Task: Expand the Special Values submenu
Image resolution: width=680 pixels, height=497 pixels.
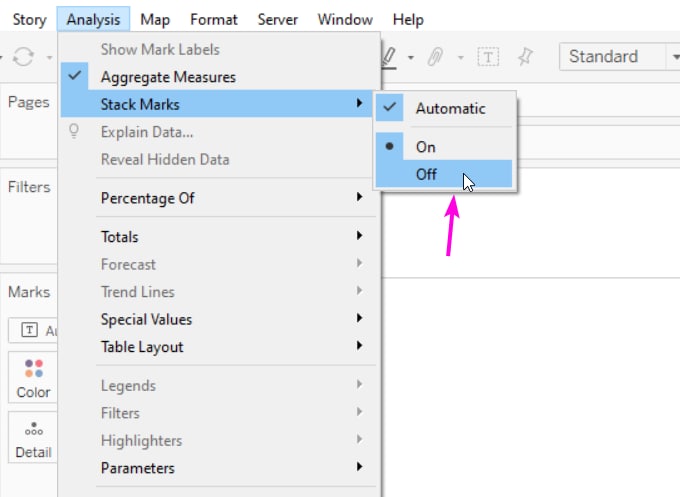Action: (x=219, y=320)
